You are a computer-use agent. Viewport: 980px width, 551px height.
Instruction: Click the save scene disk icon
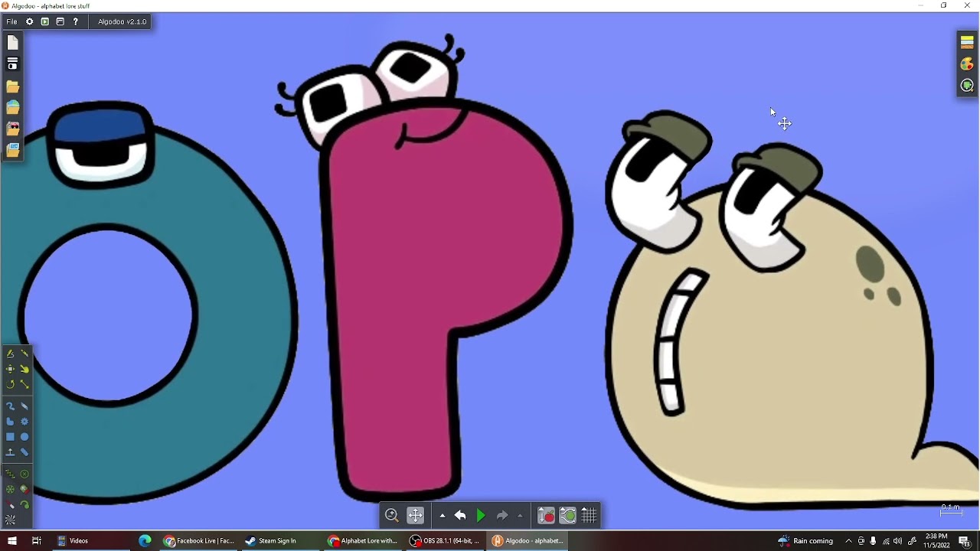tap(12, 64)
